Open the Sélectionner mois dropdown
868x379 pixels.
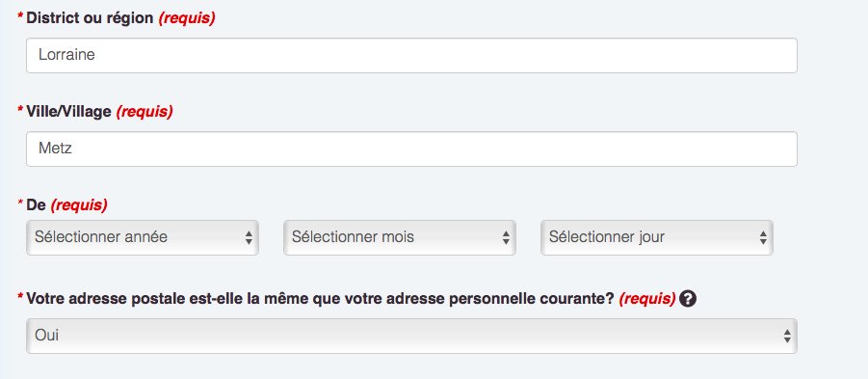400,237
